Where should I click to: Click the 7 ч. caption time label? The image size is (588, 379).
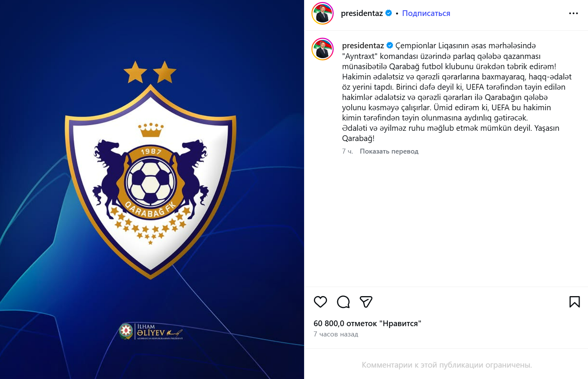pyautogui.click(x=347, y=151)
